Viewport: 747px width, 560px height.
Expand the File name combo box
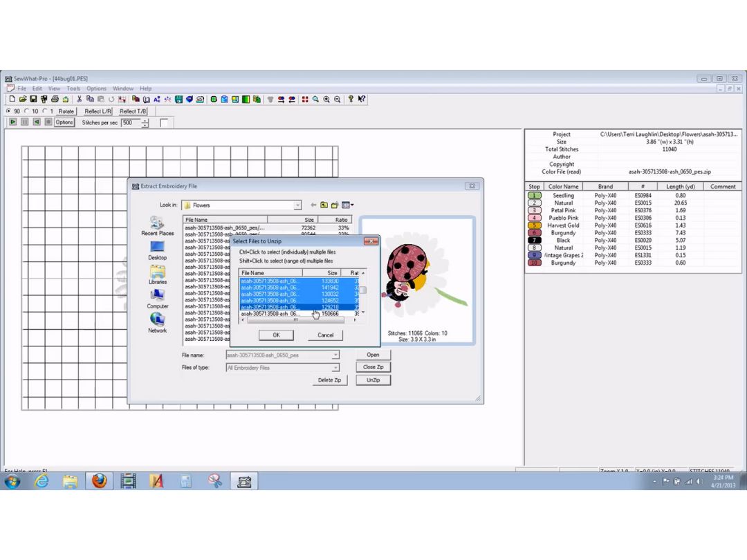pos(335,355)
